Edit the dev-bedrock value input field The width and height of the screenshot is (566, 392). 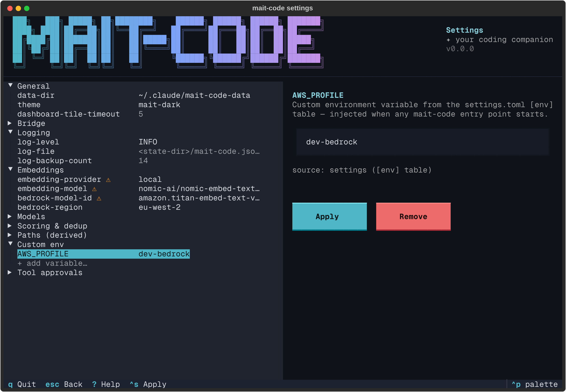click(423, 142)
